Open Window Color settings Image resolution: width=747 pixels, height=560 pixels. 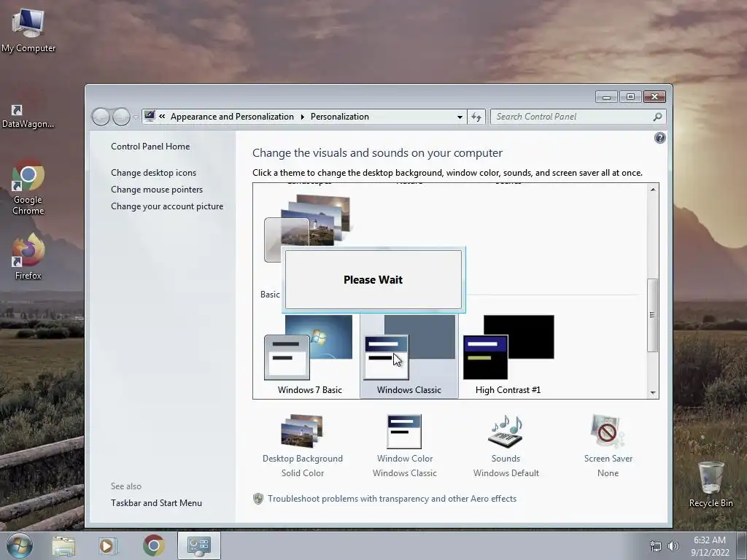pos(404,446)
